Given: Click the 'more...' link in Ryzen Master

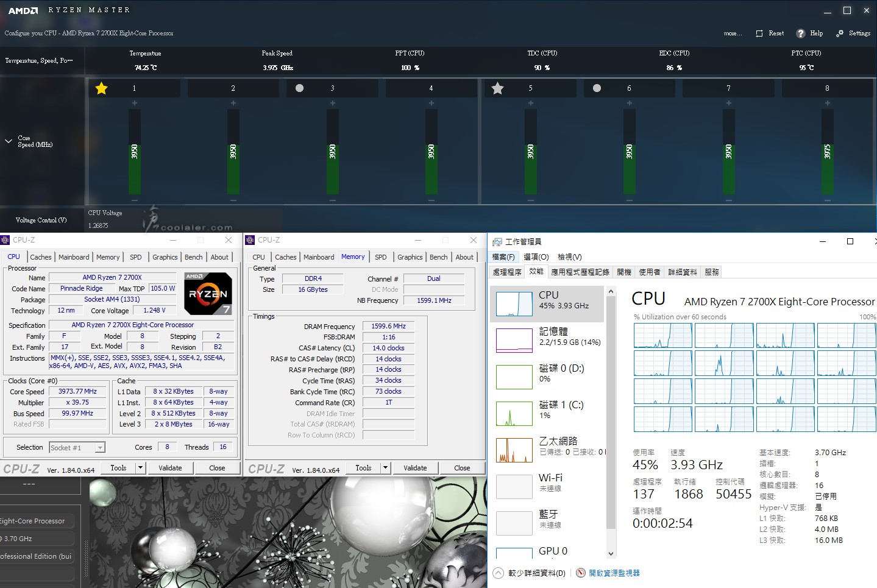Looking at the screenshot, I should (x=733, y=34).
